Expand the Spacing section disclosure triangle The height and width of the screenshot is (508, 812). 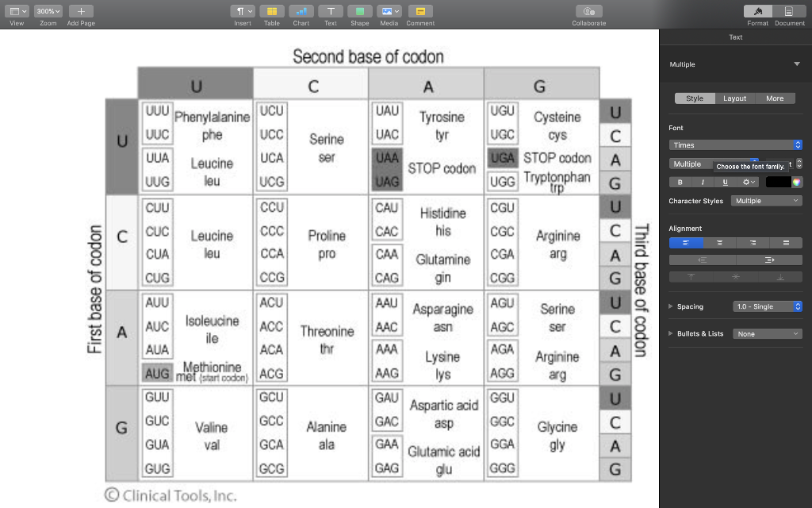pos(670,306)
